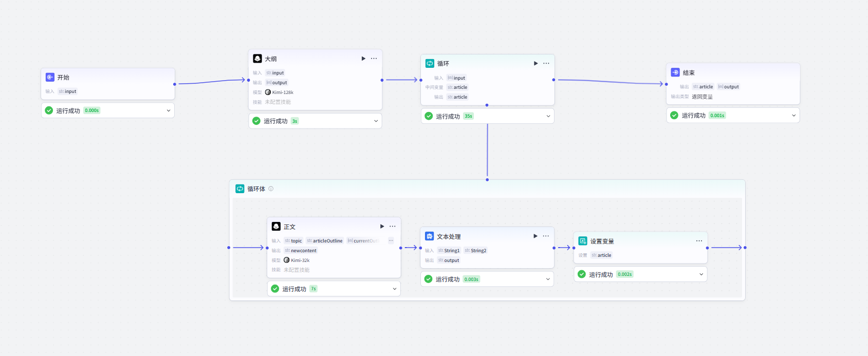Run the 大纲 node with play icon
The width and height of the screenshot is (868, 356).
[x=363, y=59]
